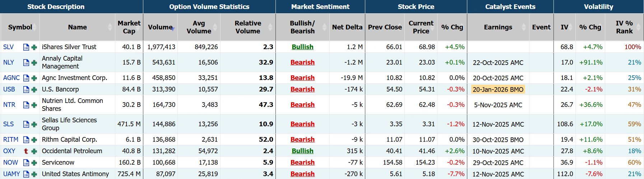Click the document icon beside NOW

[x=26, y=162]
